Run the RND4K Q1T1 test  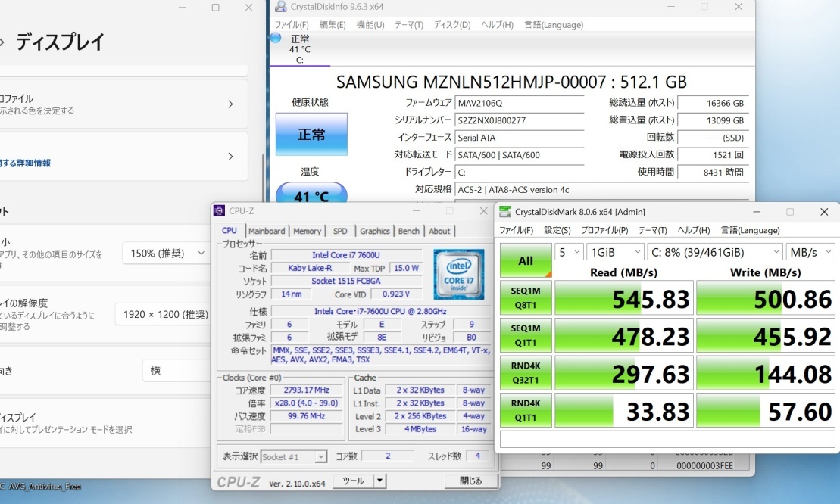click(526, 410)
